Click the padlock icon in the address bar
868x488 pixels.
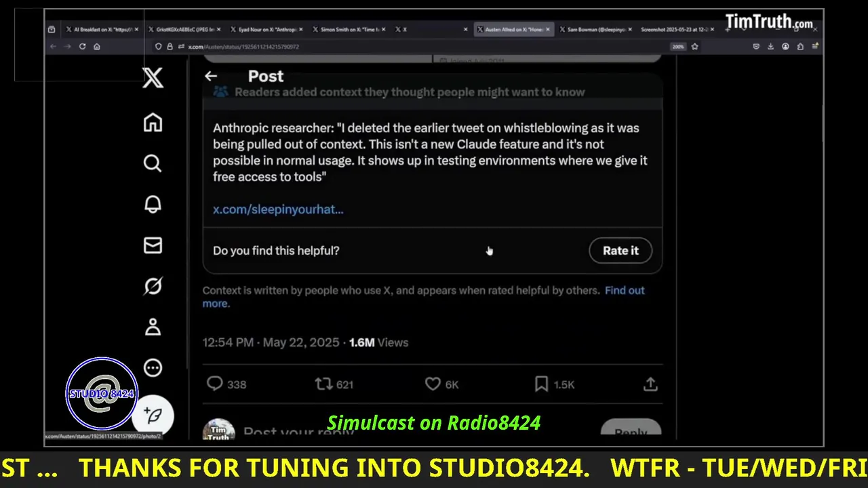point(170,47)
